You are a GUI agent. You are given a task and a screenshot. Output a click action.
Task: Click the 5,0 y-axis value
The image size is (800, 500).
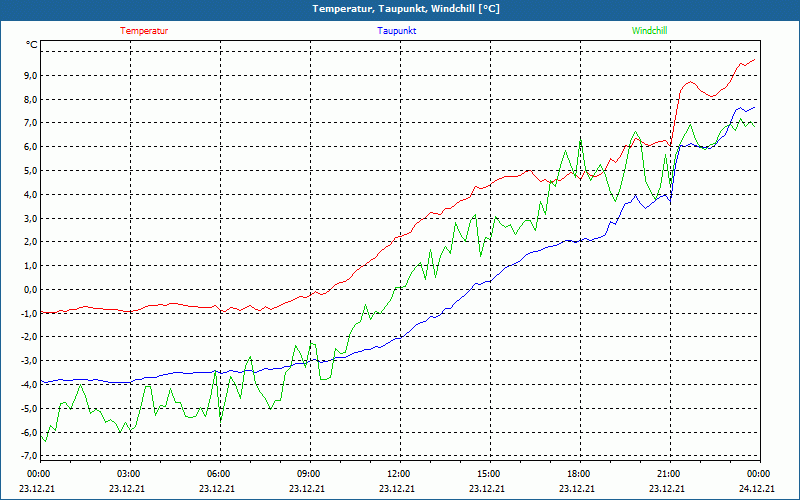coord(31,170)
